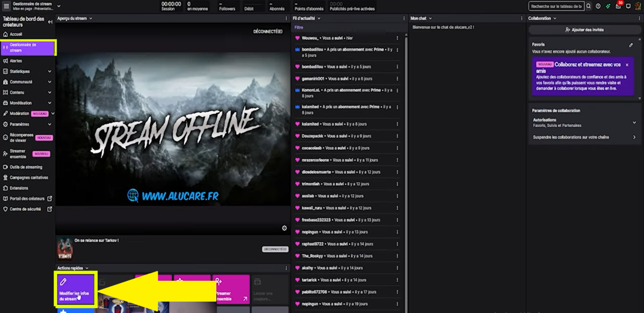This screenshot has height=313, width=644.
Task: Open Aperçu du stream panel options menu
Action: pyautogui.click(x=286, y=18)
